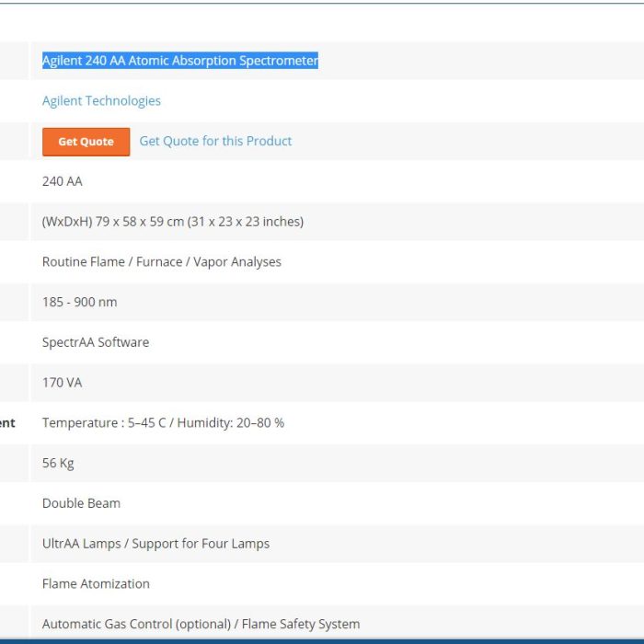The height and width of the screenshot is (644, 644).
Task: Click the 185 - 900 nm wavelength value
Action: 80,302
